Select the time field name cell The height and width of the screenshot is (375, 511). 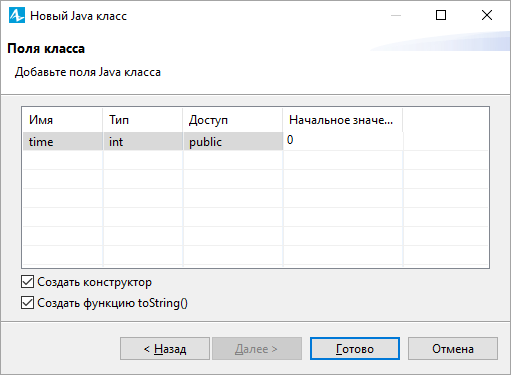click(x=63, y=141)
